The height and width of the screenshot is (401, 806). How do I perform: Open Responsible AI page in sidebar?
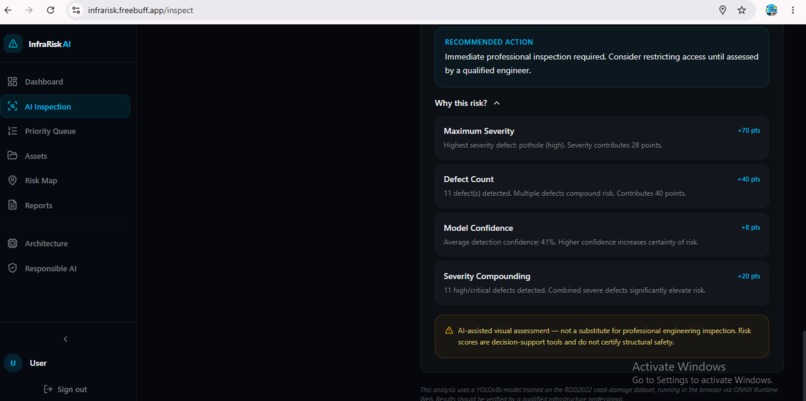(x=65, y=268)
